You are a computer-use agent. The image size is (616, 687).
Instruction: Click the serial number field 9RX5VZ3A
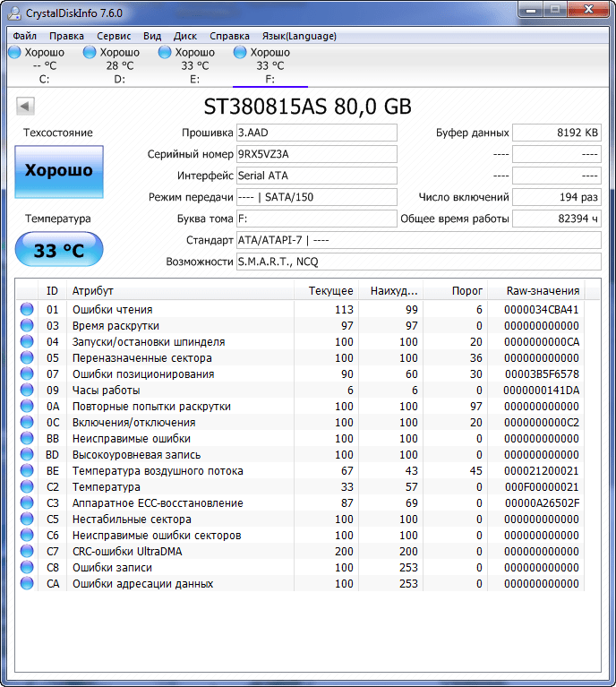tap(317, 154)
